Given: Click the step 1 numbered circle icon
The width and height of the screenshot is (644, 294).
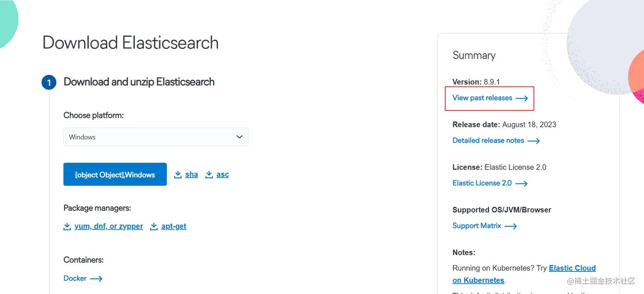Looking at the screenshot, I should click(x=49, y=82).
